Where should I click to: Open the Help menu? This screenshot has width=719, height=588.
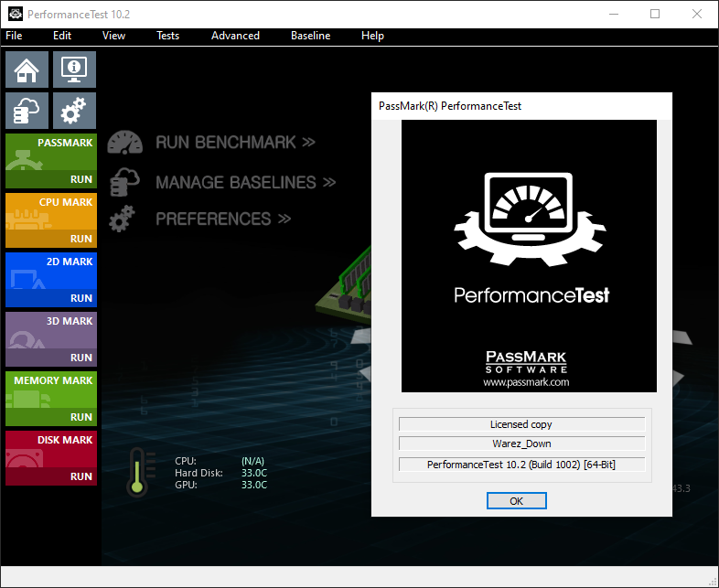pos(372,36)
